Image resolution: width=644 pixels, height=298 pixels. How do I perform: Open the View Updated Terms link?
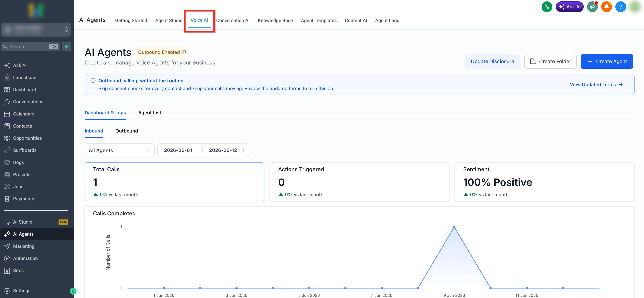(596, 84)
